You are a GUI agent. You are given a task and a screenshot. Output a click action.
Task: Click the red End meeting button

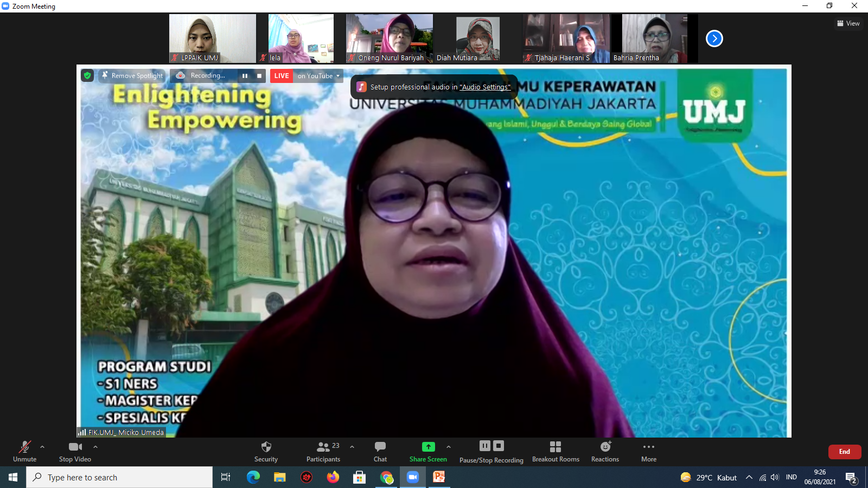[x=845, y=452]
